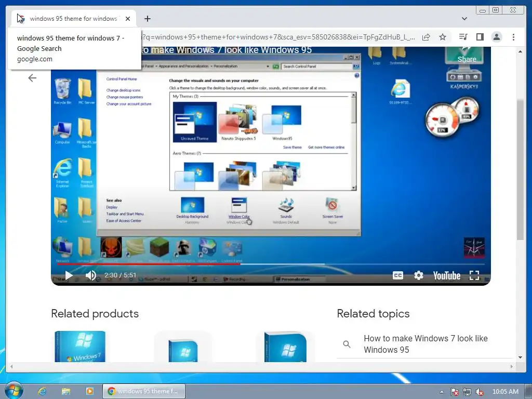Screen dimensions: 532x399
Task: Click the address bar URL field
Action: [278, 37]
